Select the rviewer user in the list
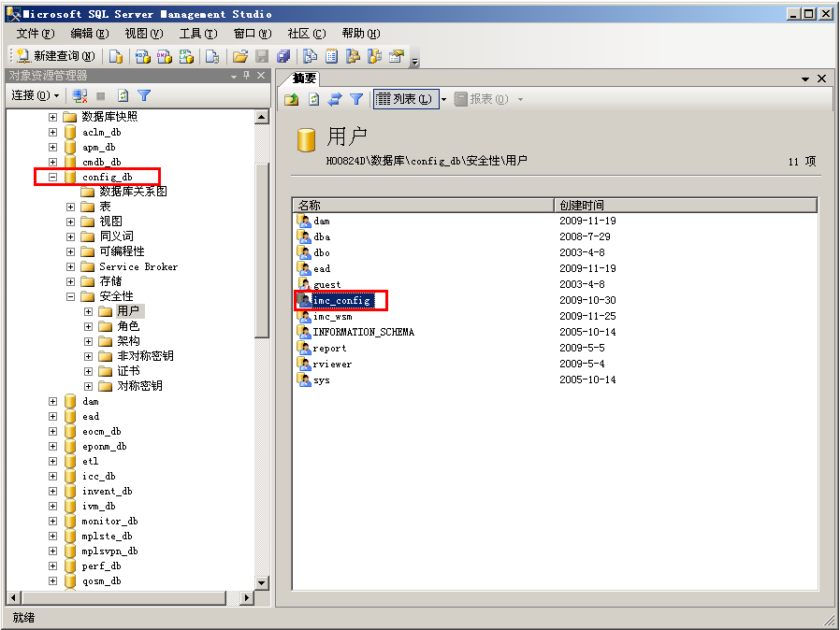 click(x=332, y=364)
